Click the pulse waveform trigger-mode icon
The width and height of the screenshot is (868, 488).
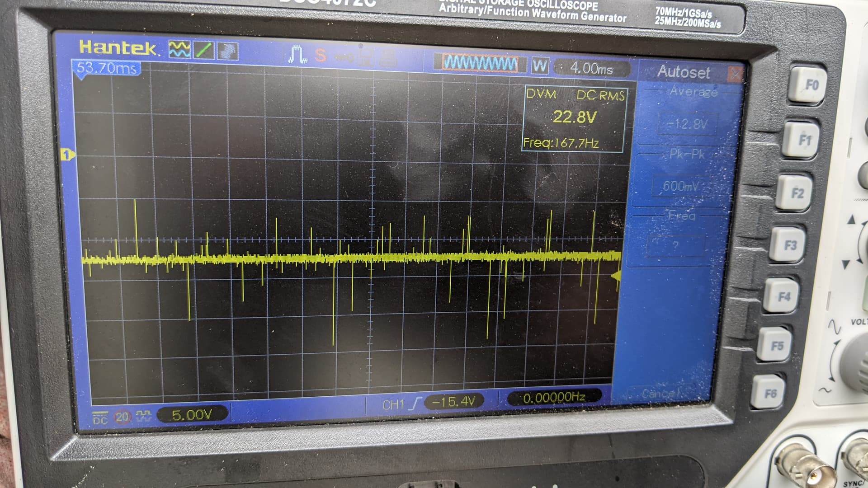click(x=297, y=55)
